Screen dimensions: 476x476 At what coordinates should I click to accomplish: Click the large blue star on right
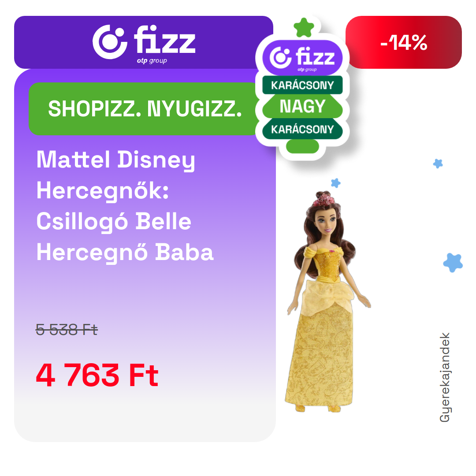[x=453, y=263]
